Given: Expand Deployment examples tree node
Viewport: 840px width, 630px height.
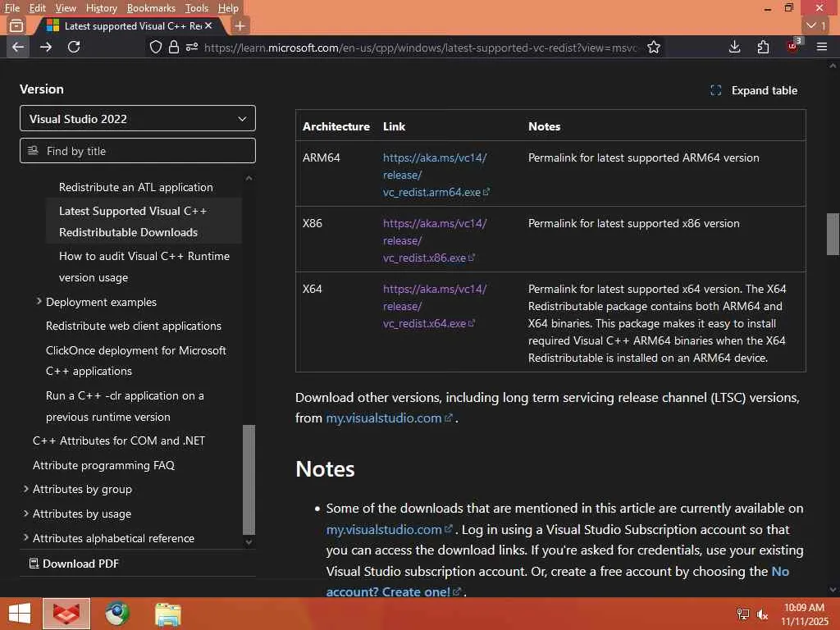Looking at the screenshot, I should tap(39, 302).
